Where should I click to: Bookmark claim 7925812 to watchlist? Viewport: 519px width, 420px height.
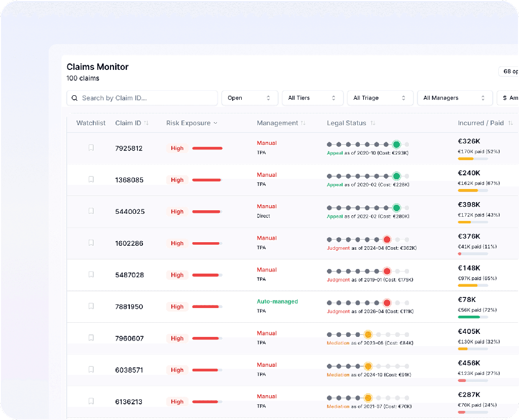click(91, 147)
